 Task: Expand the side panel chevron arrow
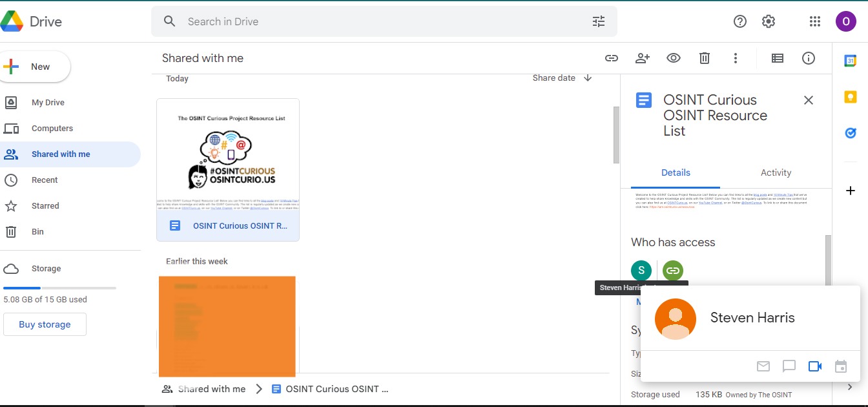[x=851, y=387]
